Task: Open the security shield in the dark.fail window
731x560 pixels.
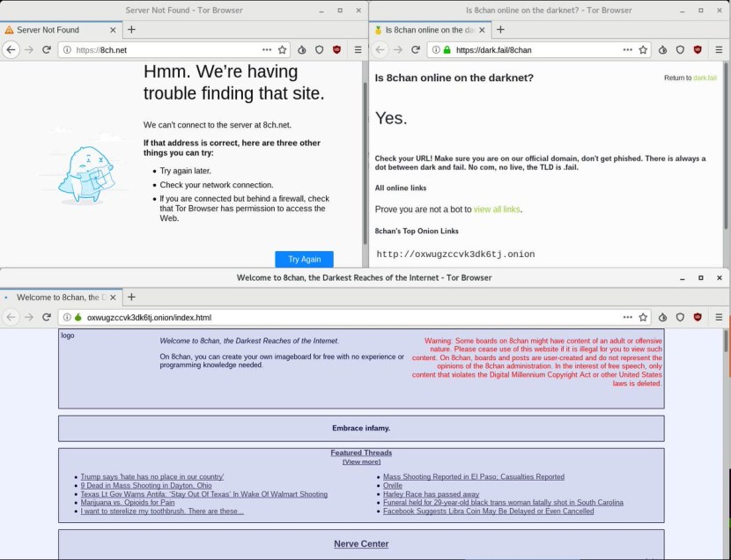Action: pos(680,50)
